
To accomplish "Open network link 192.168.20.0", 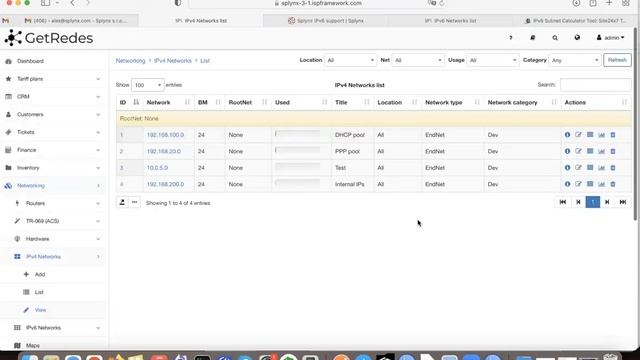I will 164,151.
